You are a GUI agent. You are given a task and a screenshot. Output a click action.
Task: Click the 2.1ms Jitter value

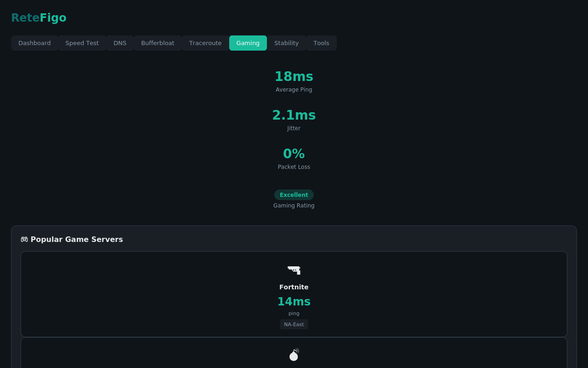(294, 115)
